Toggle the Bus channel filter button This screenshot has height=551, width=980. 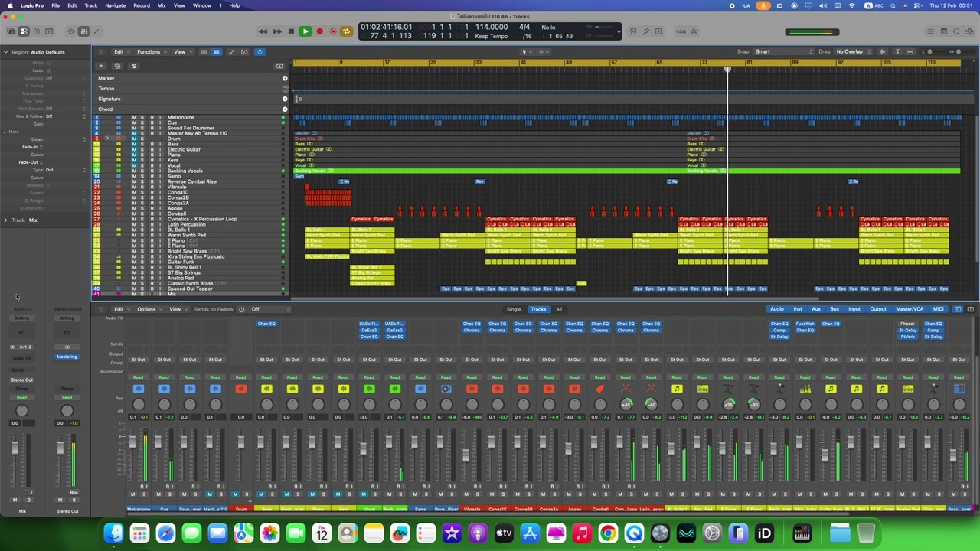coord(835,309)
